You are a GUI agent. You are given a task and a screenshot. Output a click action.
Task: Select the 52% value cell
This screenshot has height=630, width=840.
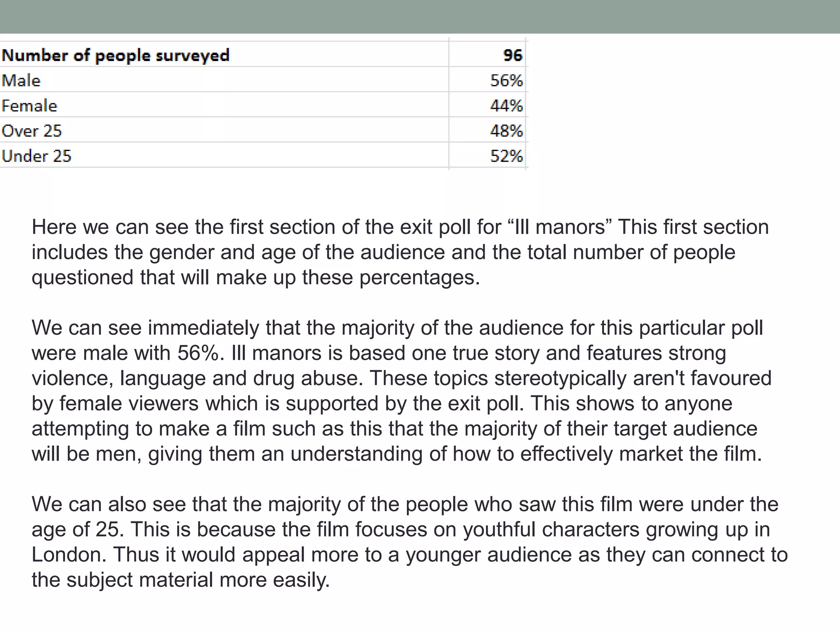[506, 156]
